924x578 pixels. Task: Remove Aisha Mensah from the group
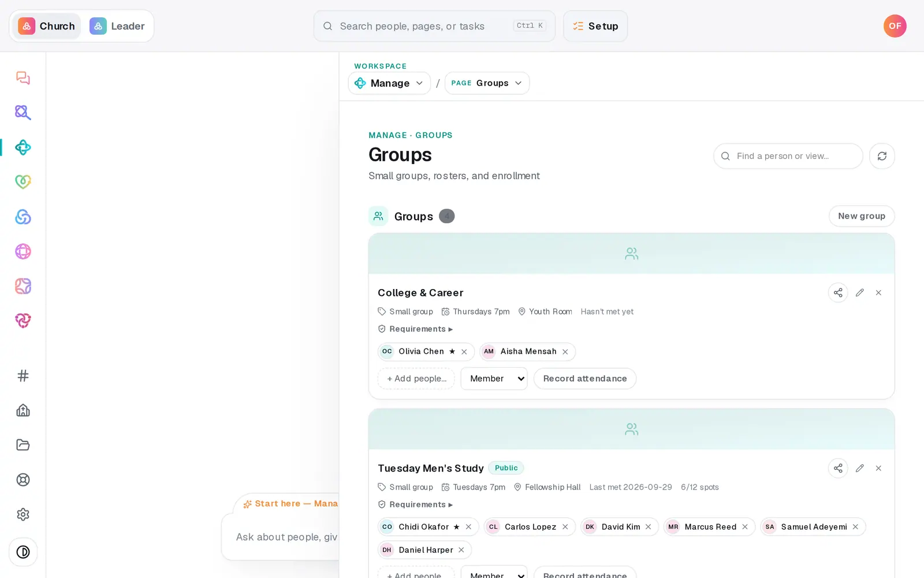[x=565, y=352]
